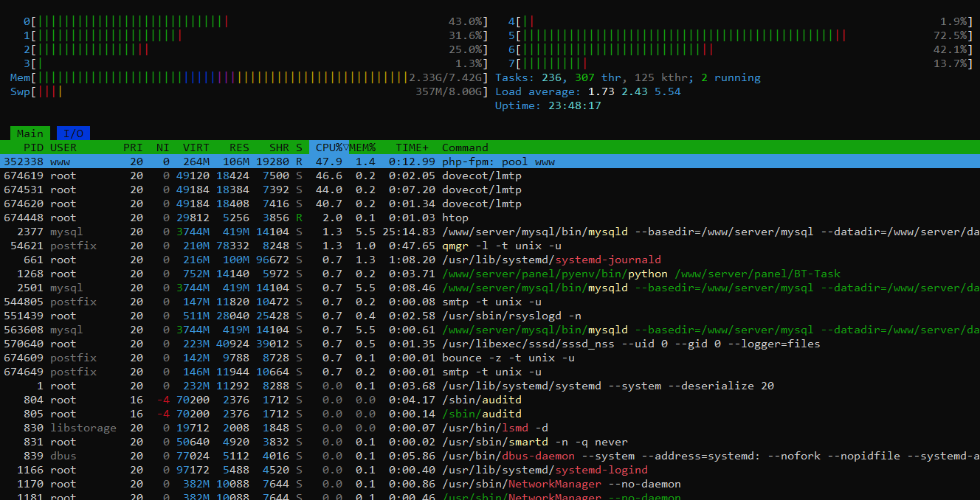
Task: Select the systemd-journald process row
Action: (x=551, y=260)
